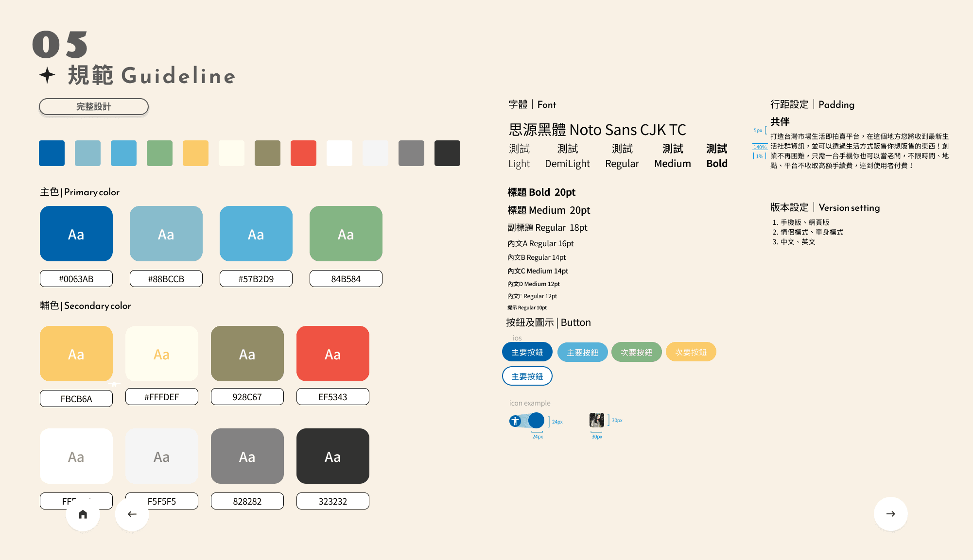Viewport: 973px width, 560px height.
Task: Click the 323232 dark color card
Action: click(333, 456)
